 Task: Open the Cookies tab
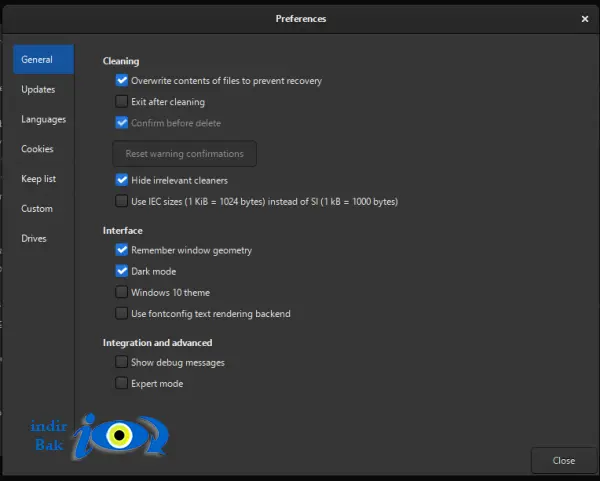(37, 149)
